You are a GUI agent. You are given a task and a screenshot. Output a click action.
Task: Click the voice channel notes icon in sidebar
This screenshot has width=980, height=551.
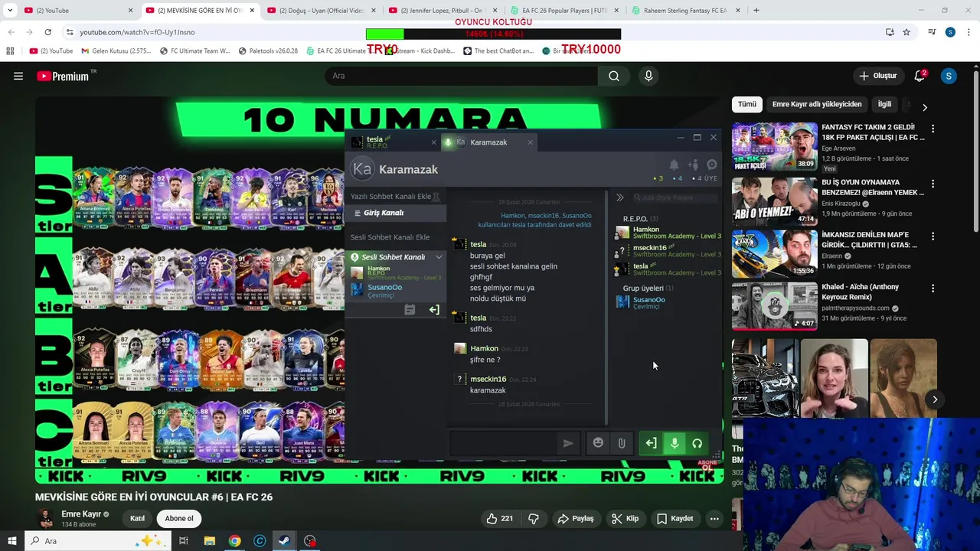[410, 310]
